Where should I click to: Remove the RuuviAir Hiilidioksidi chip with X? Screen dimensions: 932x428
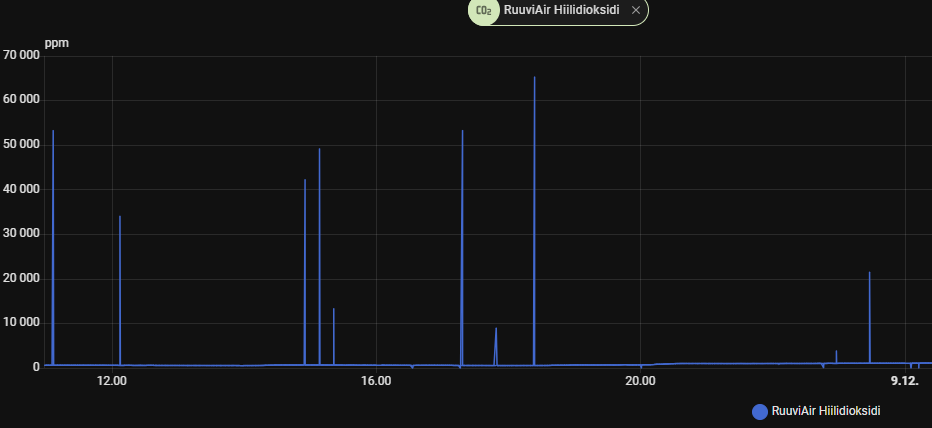click(635, 10)
